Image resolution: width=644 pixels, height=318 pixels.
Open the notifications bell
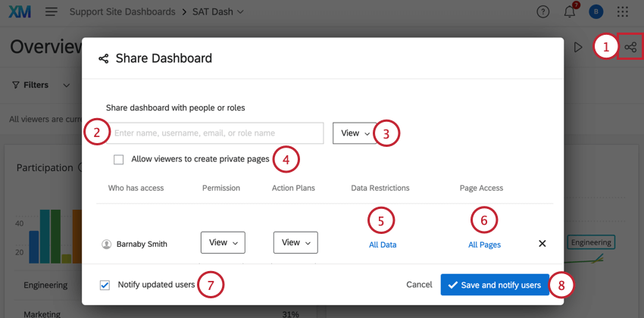coord(570,12)
